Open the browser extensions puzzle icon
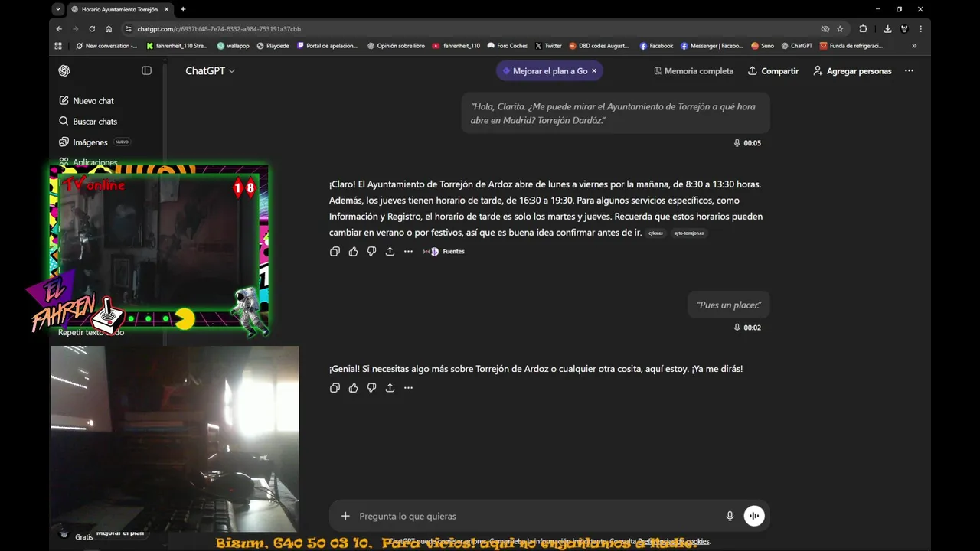Screen dimensions: 980x551 pos(863,29)
